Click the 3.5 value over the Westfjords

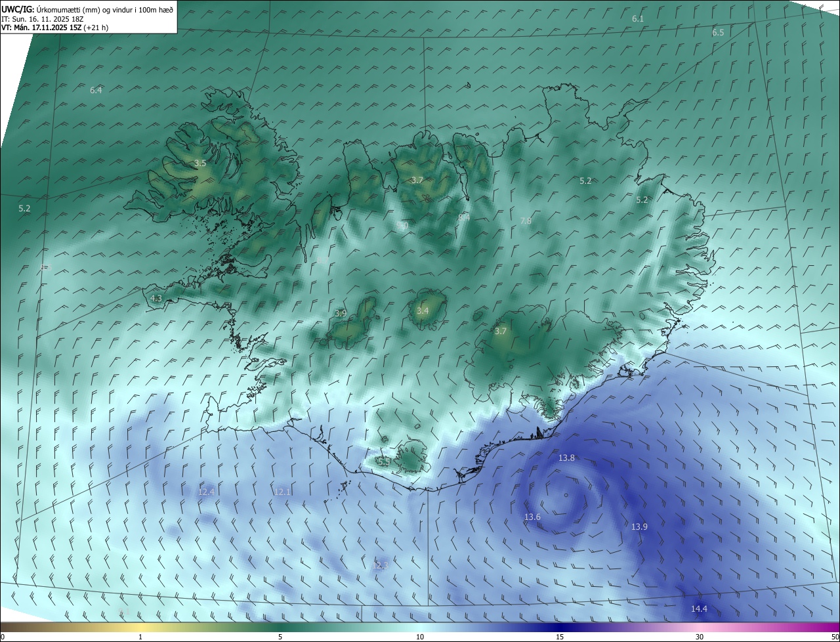[x=200, y=163]
